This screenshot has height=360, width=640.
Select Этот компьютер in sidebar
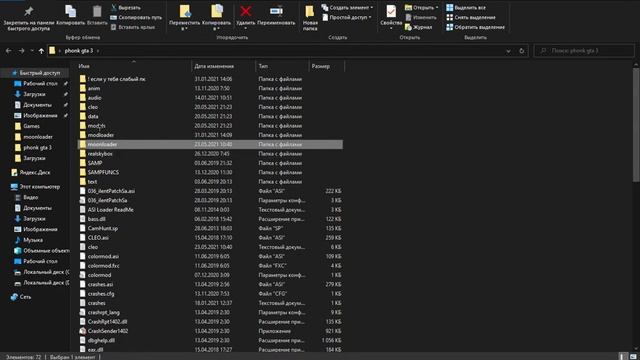click(x=35, y=187)
